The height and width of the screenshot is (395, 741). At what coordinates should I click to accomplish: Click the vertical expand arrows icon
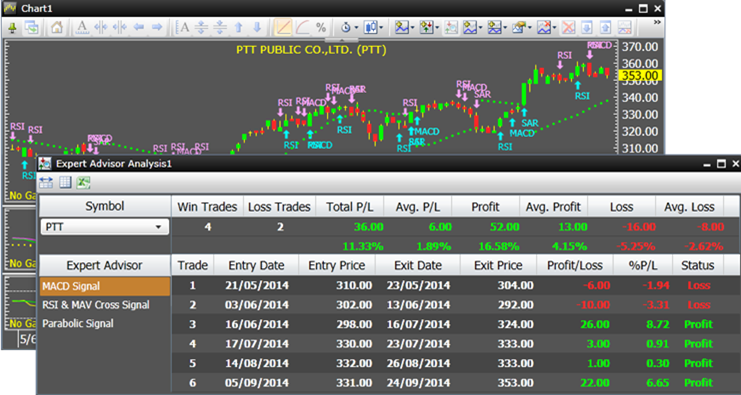click(202, 27)
